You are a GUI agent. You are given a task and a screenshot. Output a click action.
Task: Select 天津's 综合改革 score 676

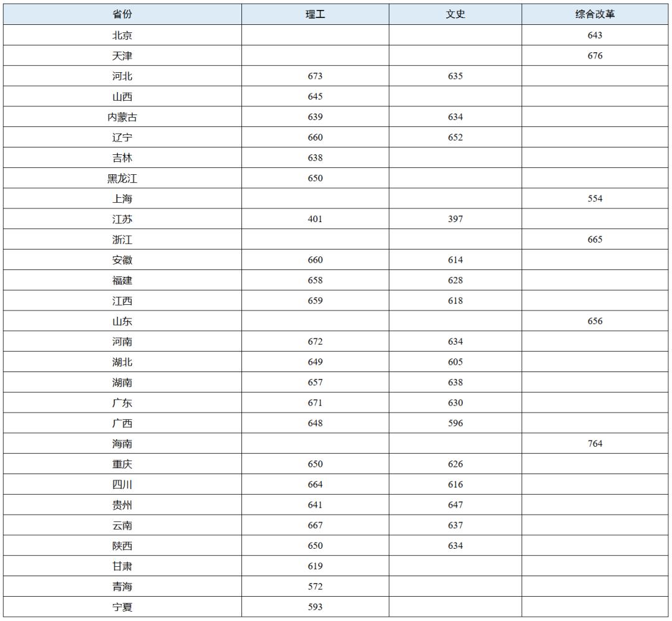pyautogui.click(x=594, y=56)
